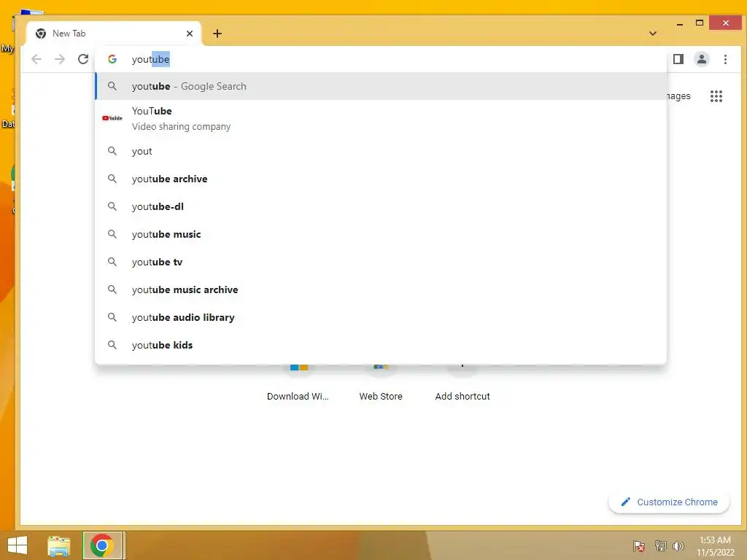Click the Customize Chrome button
This screenshot has width=747, height=560.
pyautogui.click(x=669, y=502)
